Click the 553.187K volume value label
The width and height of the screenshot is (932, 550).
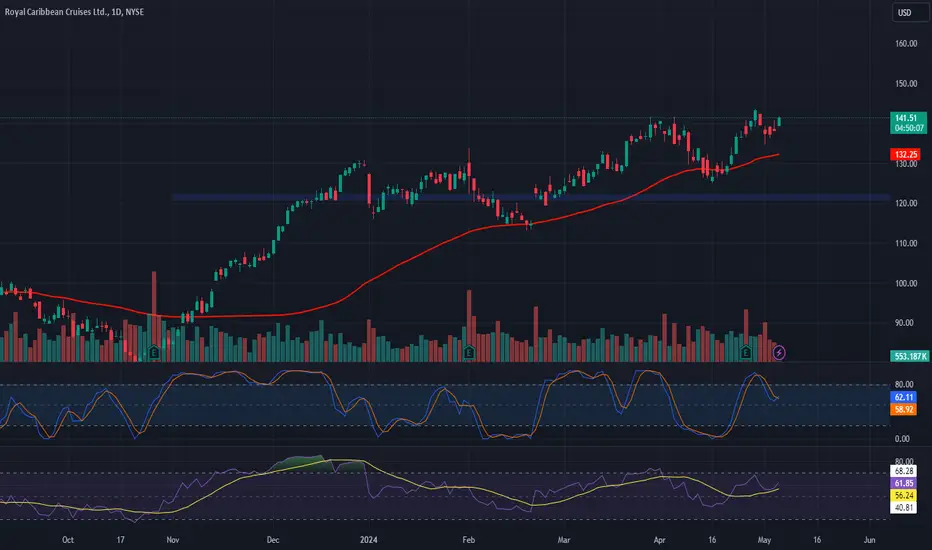909,356
